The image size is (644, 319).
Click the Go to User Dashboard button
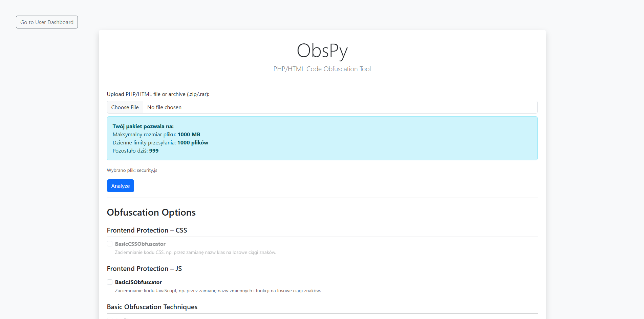tap(47, 22)
